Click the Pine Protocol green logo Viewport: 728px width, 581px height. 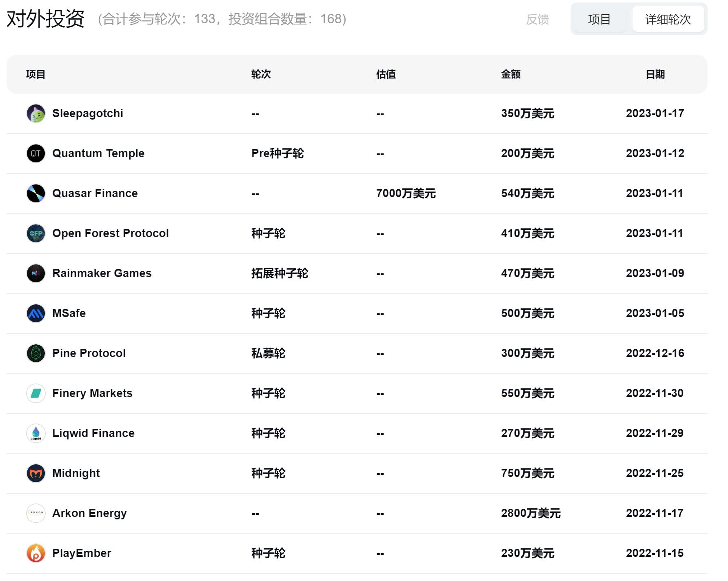[x=36, y=353]
